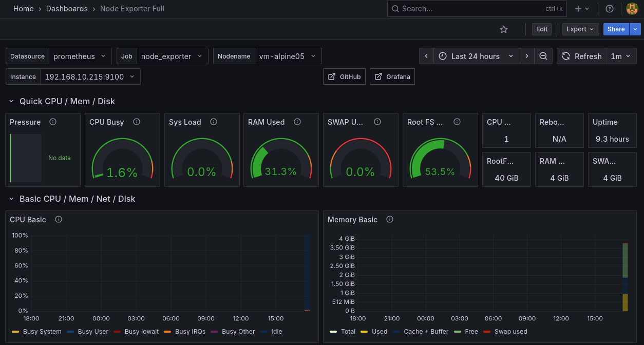Shift time range backward with left arrow
This screenshot has height=345, width=644.
(x=426, y=56)
